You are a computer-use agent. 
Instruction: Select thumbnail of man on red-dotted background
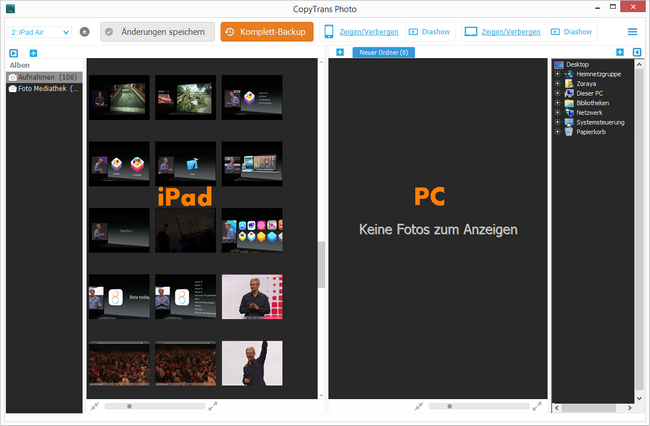pyautogui.click(x=252, y=297)
